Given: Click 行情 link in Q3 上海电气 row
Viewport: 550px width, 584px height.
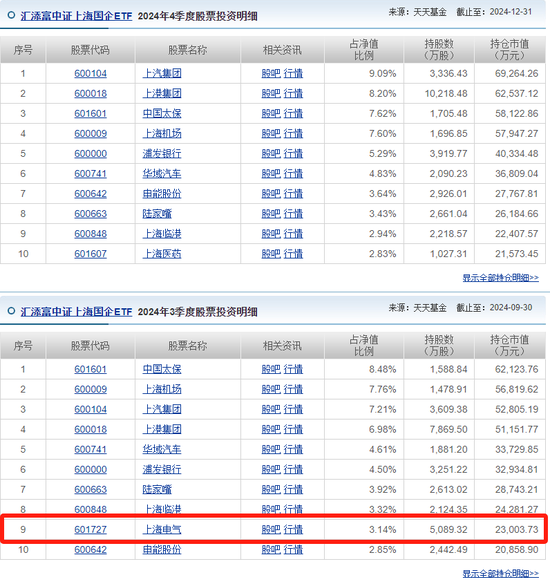Looking at the screenshot, I should (x=293, y=530).
